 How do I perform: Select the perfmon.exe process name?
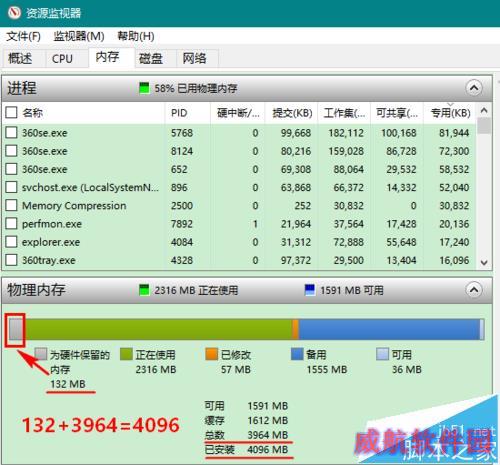[52, 224]
